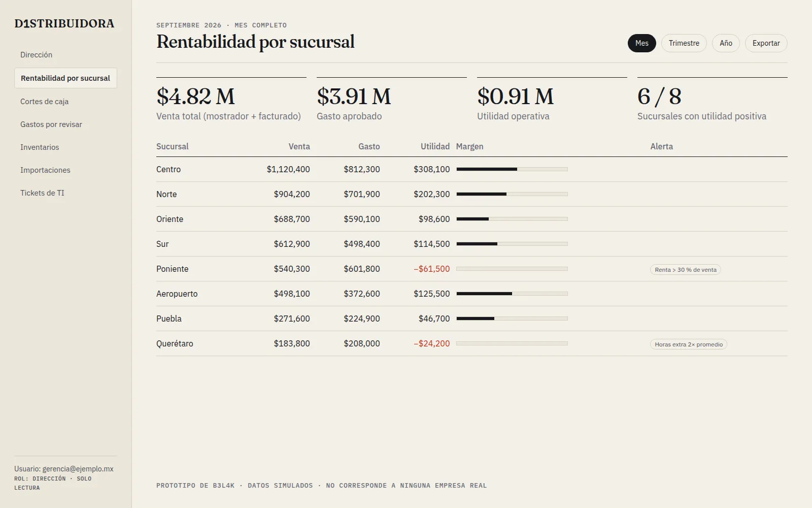The width and height of the screenshot is (812, 508).
Task: Click Querétaro's negative utility −$24,200
Action: (x=431, y=343)
